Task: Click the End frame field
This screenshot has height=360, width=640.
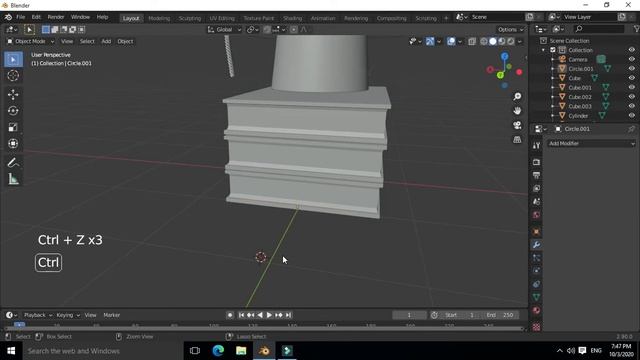Action: click(x=500, y=315)
